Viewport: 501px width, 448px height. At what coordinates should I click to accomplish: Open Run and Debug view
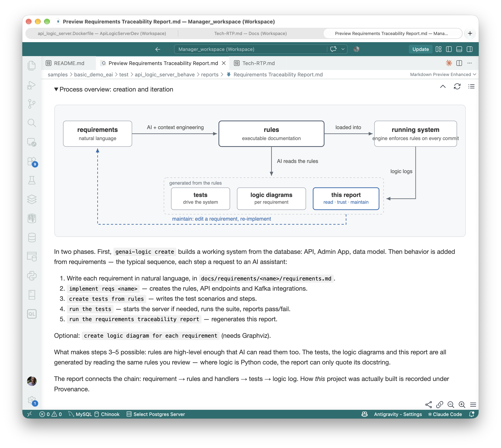tap(31, 85)
